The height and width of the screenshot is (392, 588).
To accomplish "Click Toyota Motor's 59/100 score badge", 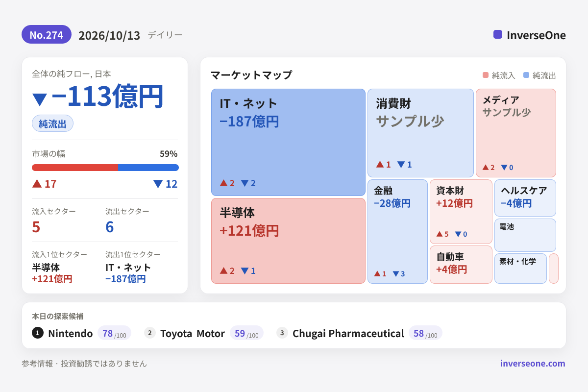I will coord(246,333).
